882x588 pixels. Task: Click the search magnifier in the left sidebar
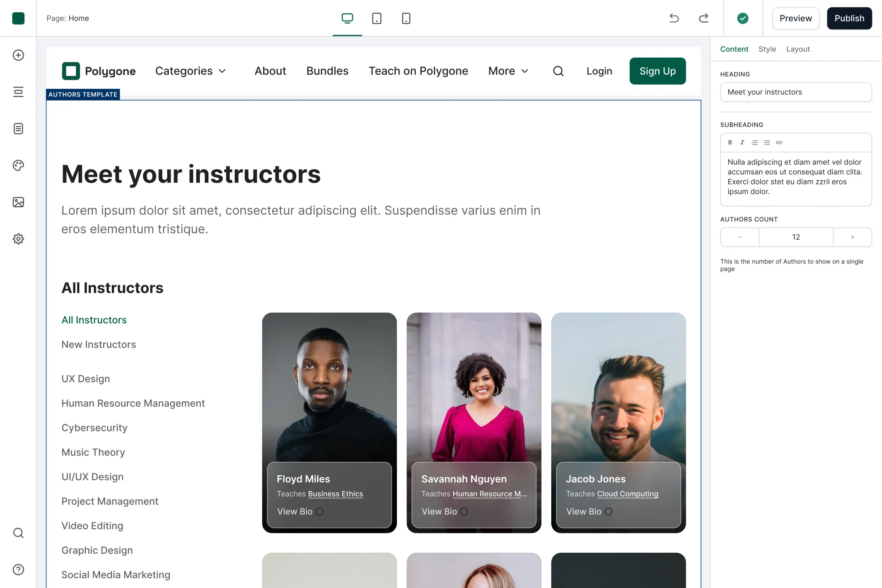coord(18,533)
